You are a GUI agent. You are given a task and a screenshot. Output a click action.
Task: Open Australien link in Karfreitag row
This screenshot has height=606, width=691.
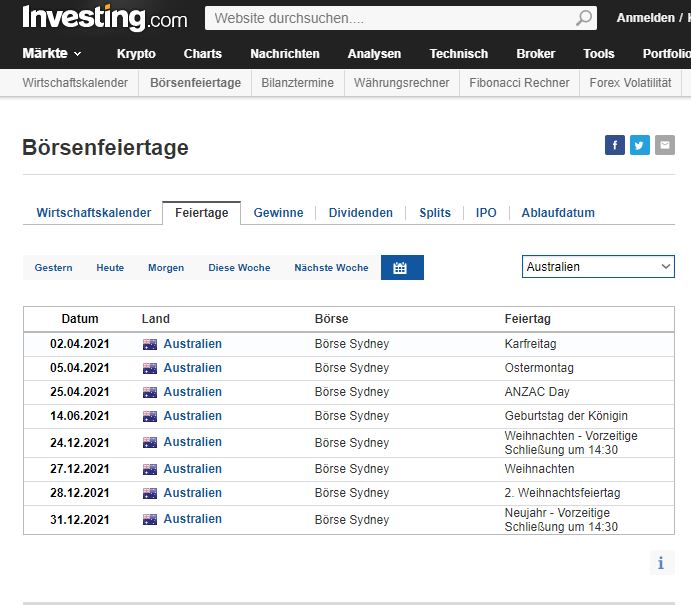click(x=193, y=344)
